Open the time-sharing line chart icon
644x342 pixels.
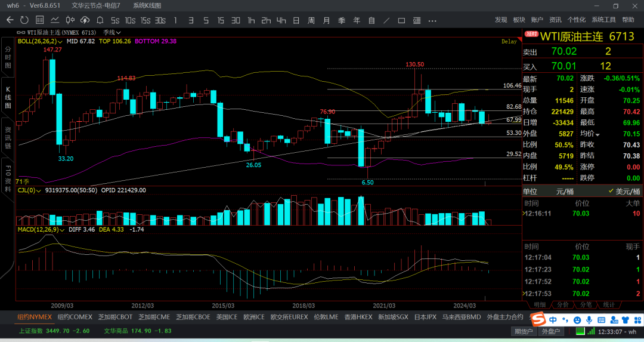(x=55, y=20)
